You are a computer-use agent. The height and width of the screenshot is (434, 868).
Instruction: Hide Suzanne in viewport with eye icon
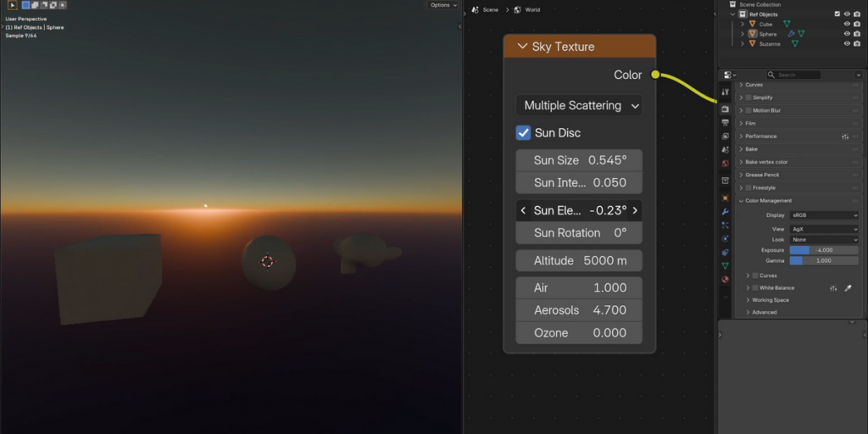[847, 44]
